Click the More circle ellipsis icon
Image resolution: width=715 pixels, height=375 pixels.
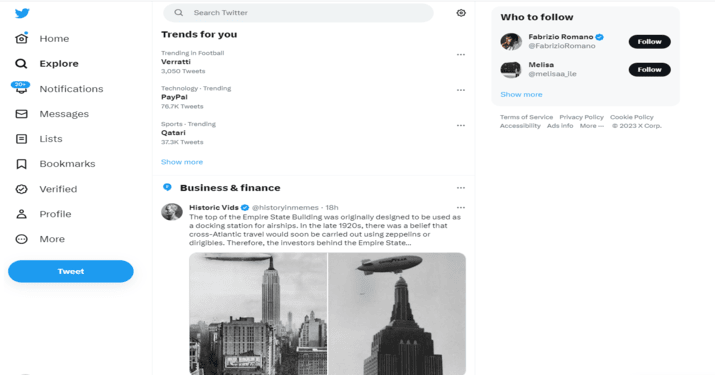tap(21, 239)
